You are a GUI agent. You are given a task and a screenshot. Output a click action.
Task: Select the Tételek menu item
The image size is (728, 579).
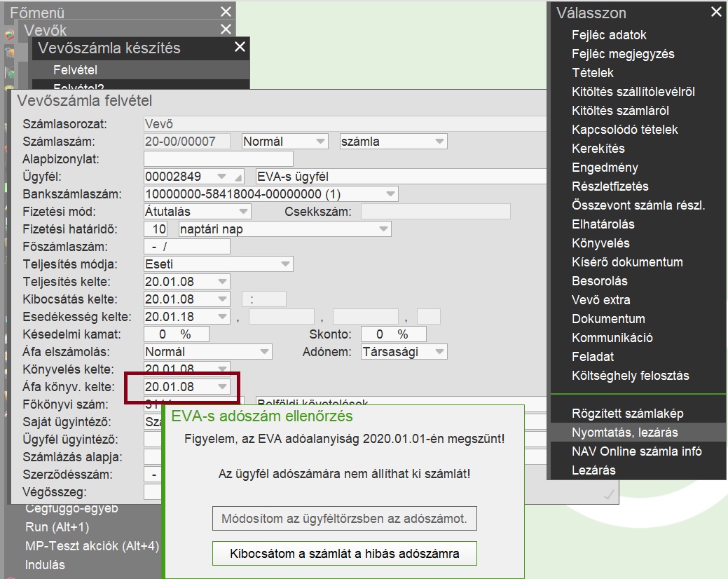tap(592, 73)
